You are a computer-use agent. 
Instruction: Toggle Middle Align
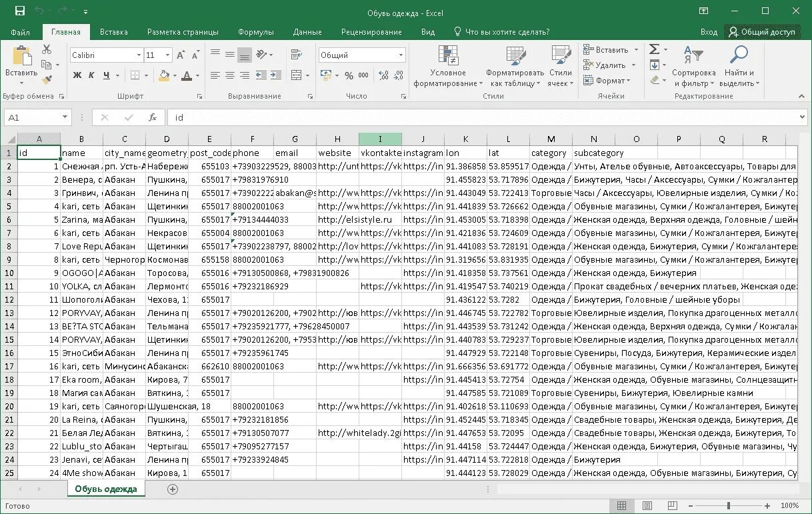[x=230, y=55]
